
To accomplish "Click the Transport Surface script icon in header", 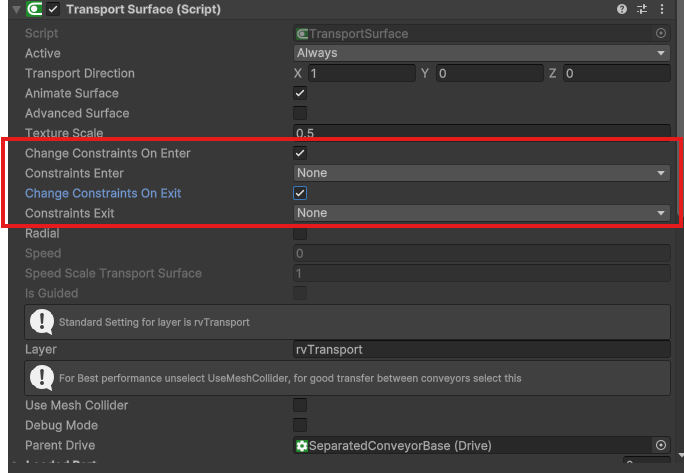I will click(34, 9).
